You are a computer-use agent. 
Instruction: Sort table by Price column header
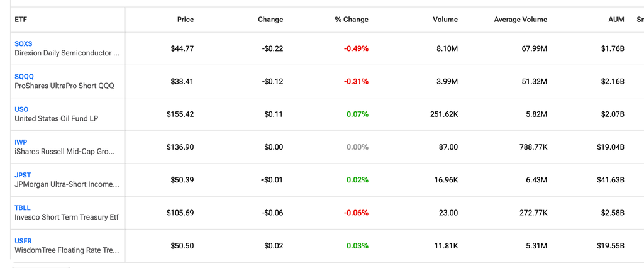tap(186, 20)
